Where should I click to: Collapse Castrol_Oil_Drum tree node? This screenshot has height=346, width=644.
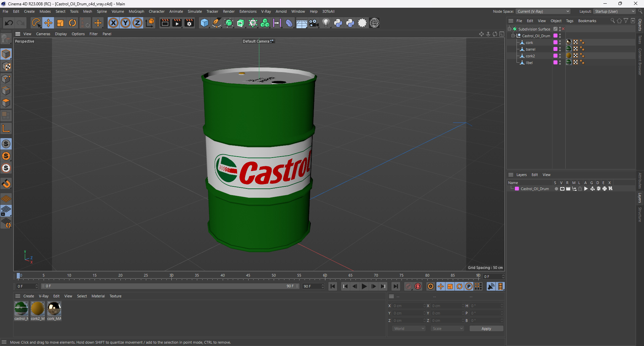(x=513, y=36)
